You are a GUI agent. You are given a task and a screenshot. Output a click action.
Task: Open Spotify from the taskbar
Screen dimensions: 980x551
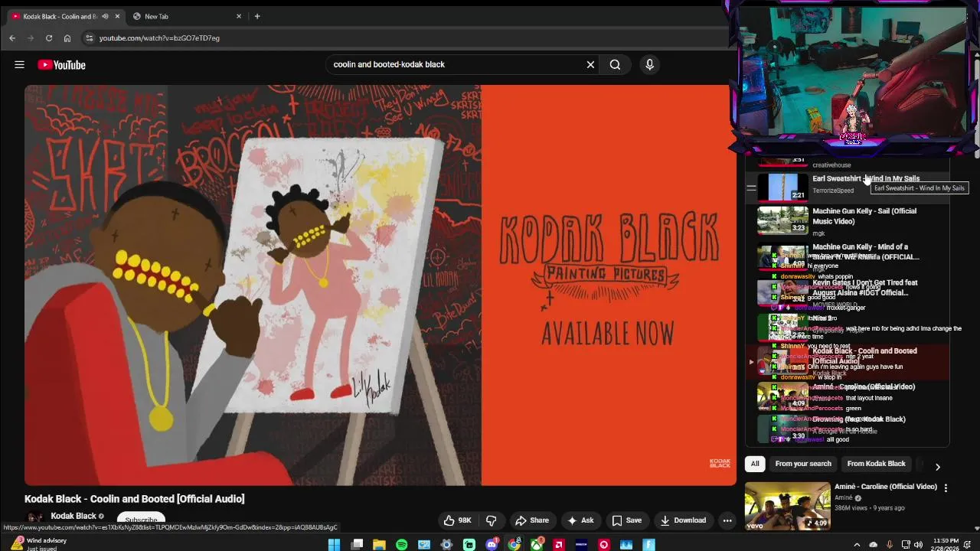pos(401,545)
